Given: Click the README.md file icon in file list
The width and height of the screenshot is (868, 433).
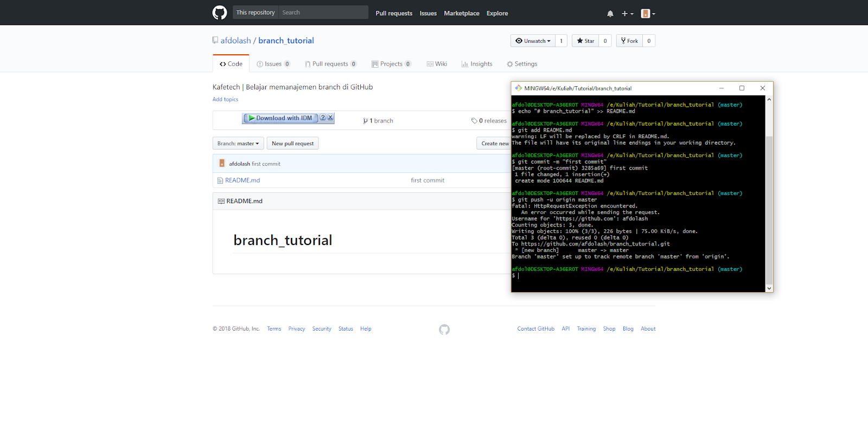Looking at the screenshot, I should [220, 180].
